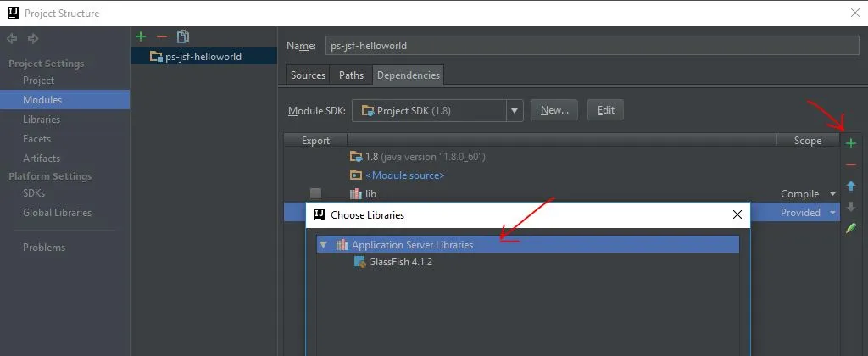Switch to the Paths tab
The height and width of the screenshot is (356, 868).
tap(351, 75)
